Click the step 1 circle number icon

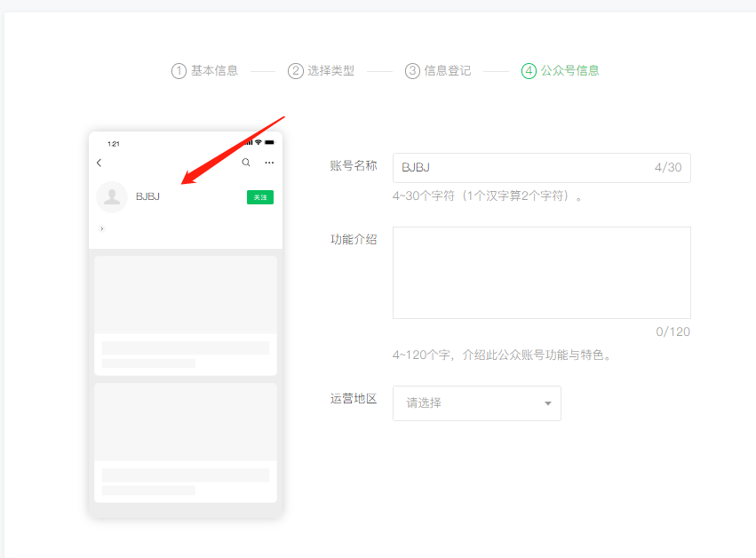point(179,71)
